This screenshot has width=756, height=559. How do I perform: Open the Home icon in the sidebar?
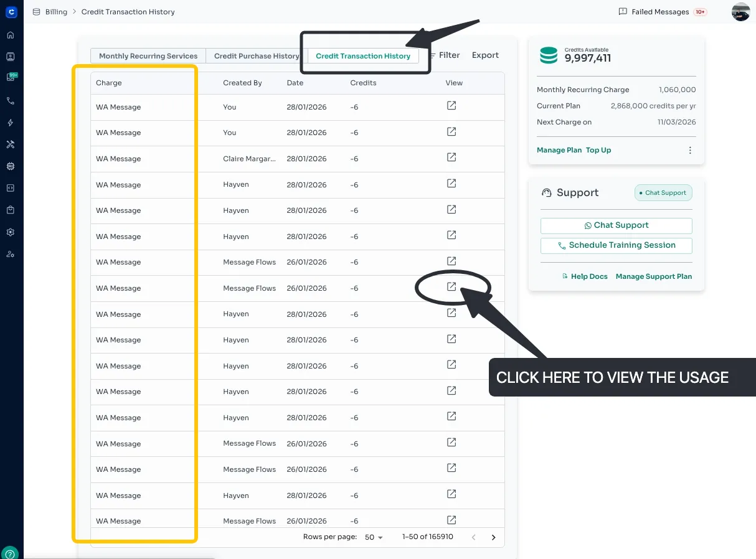(11, 35)
